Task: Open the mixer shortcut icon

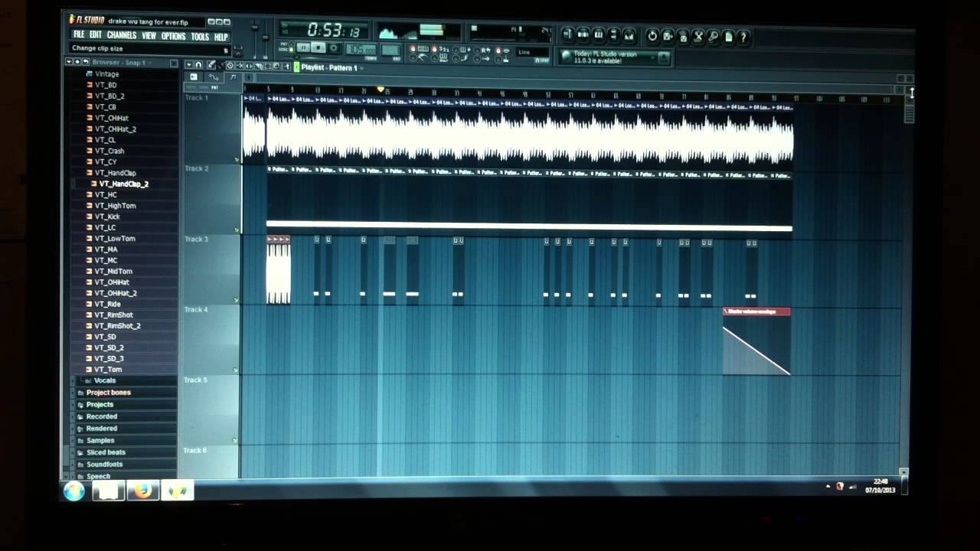Action: pos(629,35)
